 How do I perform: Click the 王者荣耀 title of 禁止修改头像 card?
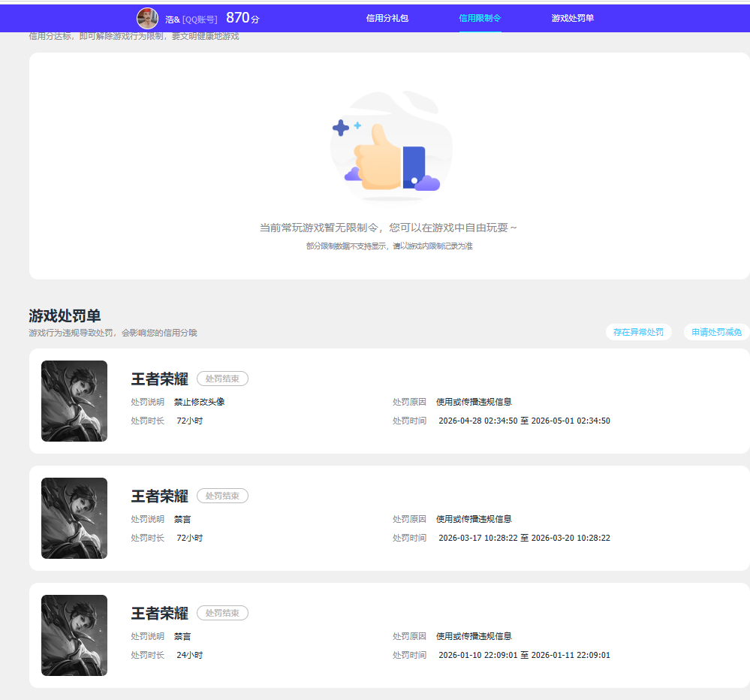click(160, 379)
